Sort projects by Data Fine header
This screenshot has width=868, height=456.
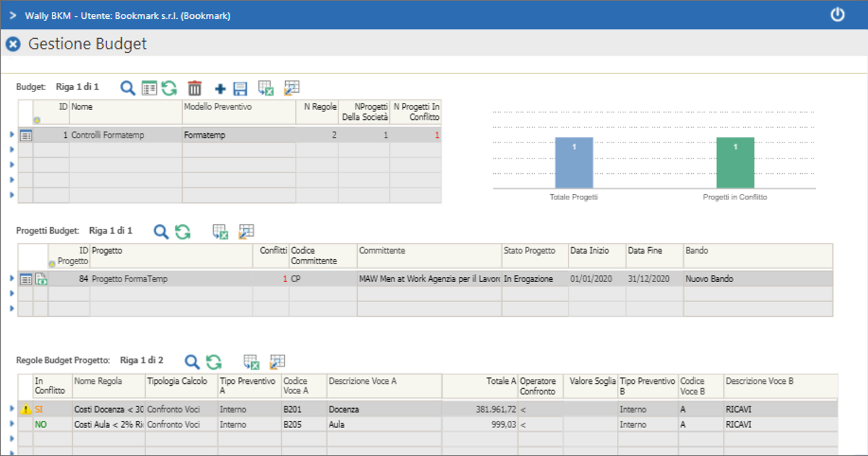coord(655,256)
